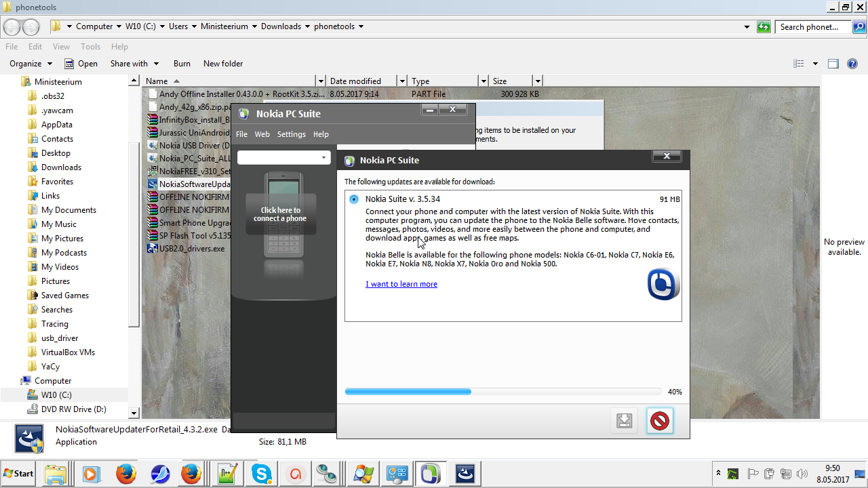Toggle the Explorer preview pane button
This screenshot has width=868, height=488.
(x=833, y=64)
